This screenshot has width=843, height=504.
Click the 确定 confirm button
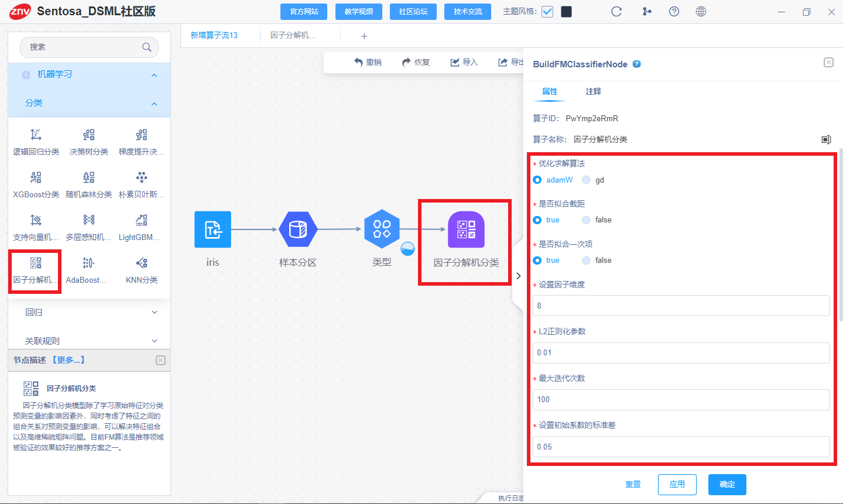pos(727,485)
